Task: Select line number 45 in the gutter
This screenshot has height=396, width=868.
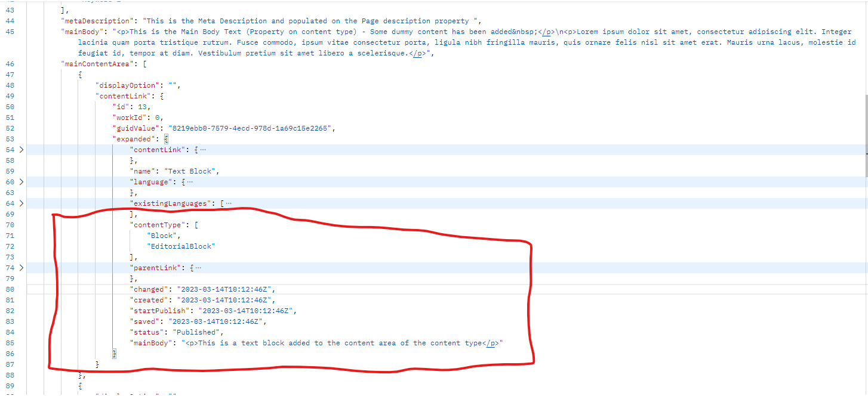Action: [x=10, y=32]
